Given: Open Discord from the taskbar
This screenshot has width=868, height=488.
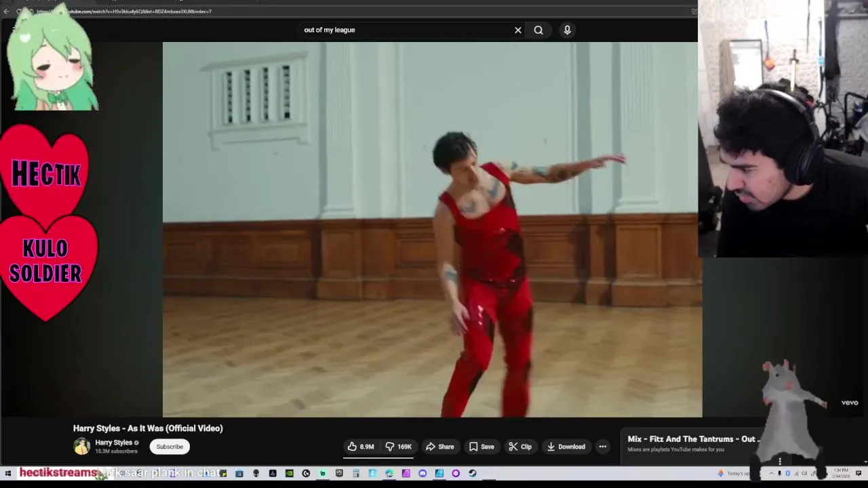Looking at the screenshot, I should pos(422,473).
